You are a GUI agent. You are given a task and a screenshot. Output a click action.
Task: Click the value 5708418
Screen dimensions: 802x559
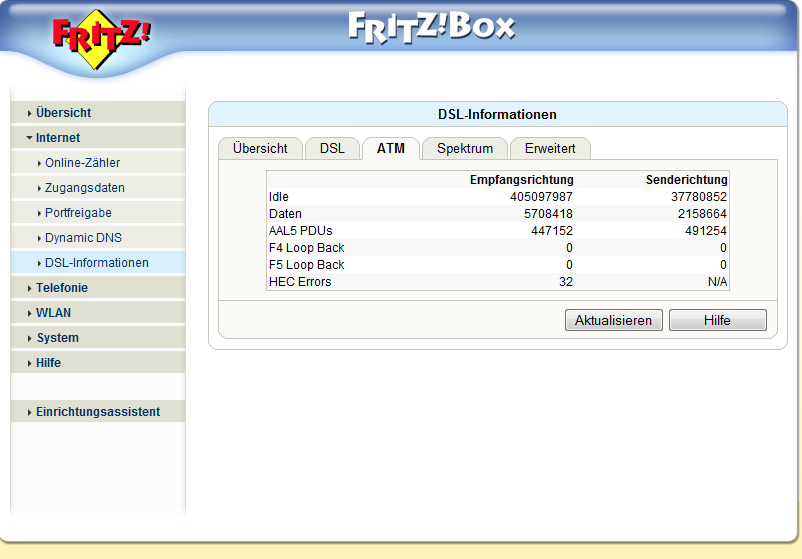point(548,214)
